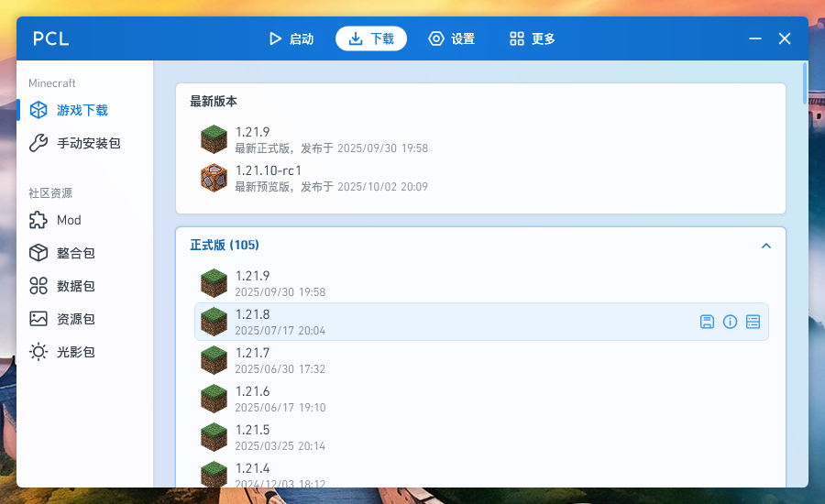Screen dimensions: 825x504
Task: Select 手动安装包 with the wrench icon
Action: pyautogui.click(x=88, y=143)
